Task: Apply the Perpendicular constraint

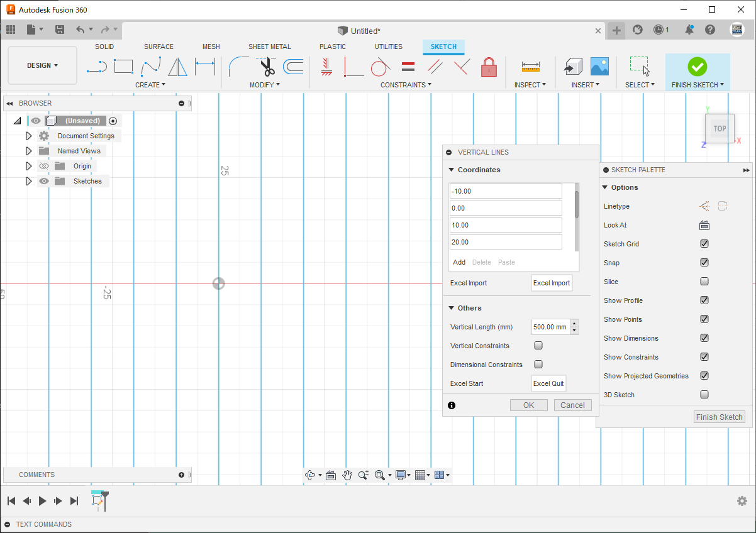Action: 462,66
